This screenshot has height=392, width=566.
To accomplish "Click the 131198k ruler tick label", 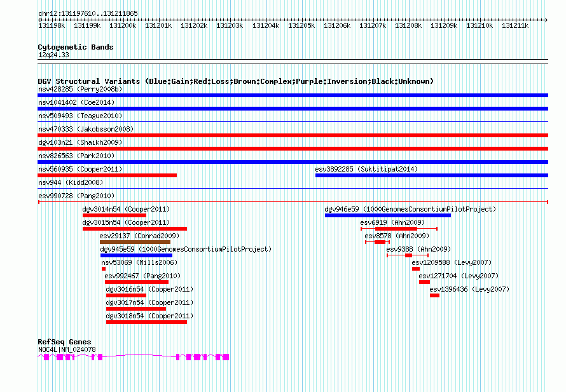I will [x=52, y=25].
